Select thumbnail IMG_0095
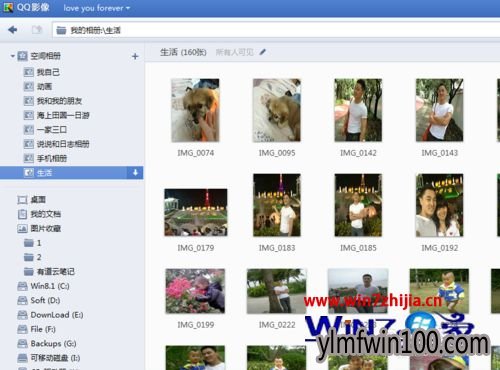This screenshot has height=370, width=500. pos(277,110)
